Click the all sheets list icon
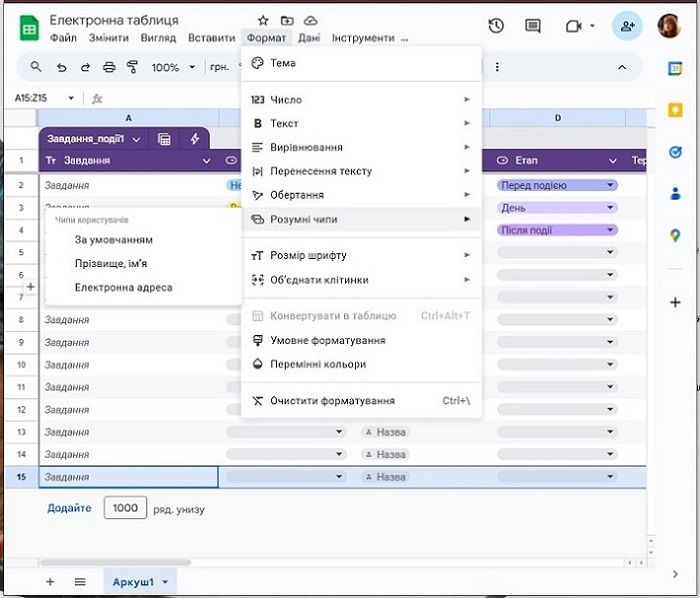Image resolution: width=700 pixels, height=598 pixels. (x=80, y=581)
